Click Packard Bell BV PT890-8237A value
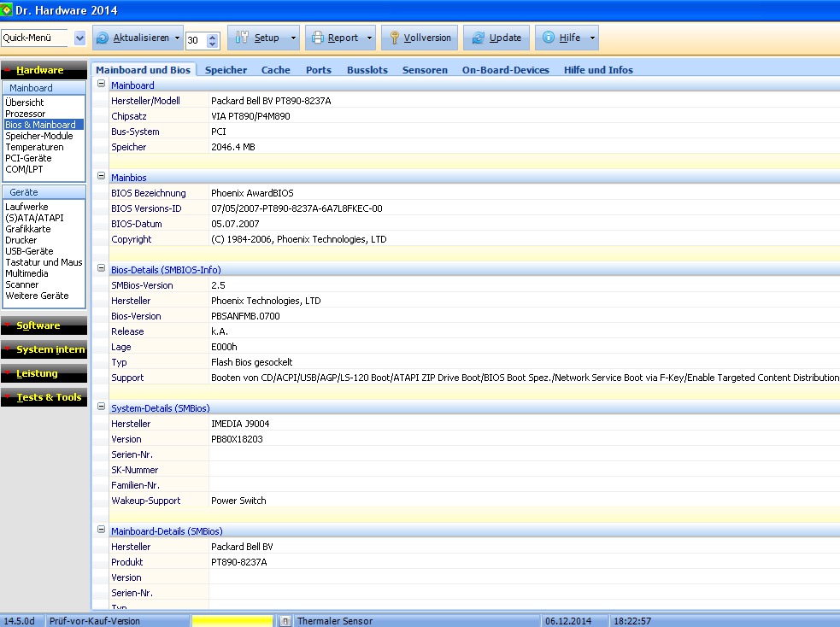Viewport: 840px width, 627px height. pyautogui.click(x=271, y=101)
